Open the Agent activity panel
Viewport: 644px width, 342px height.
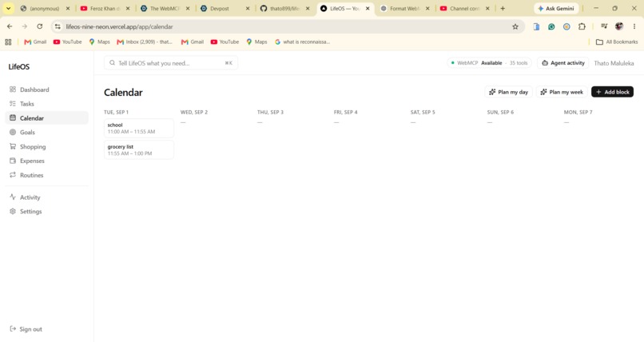[x=563, y=63]
